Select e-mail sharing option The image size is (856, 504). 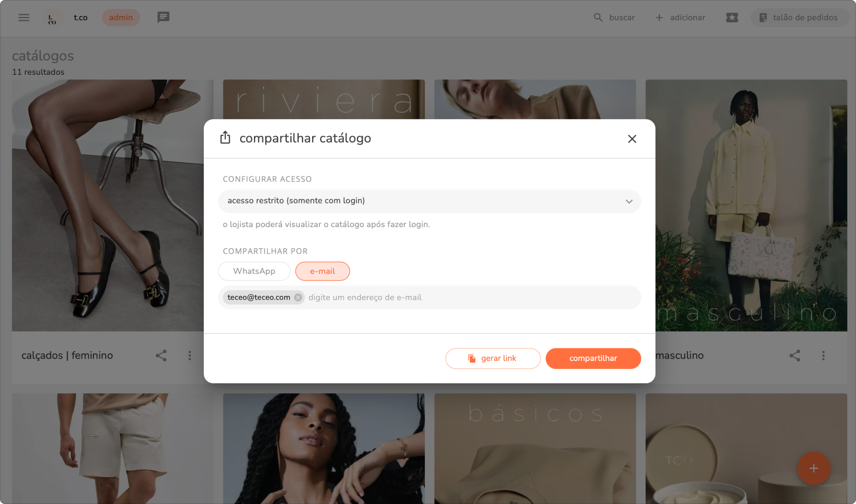pos(322,271)
